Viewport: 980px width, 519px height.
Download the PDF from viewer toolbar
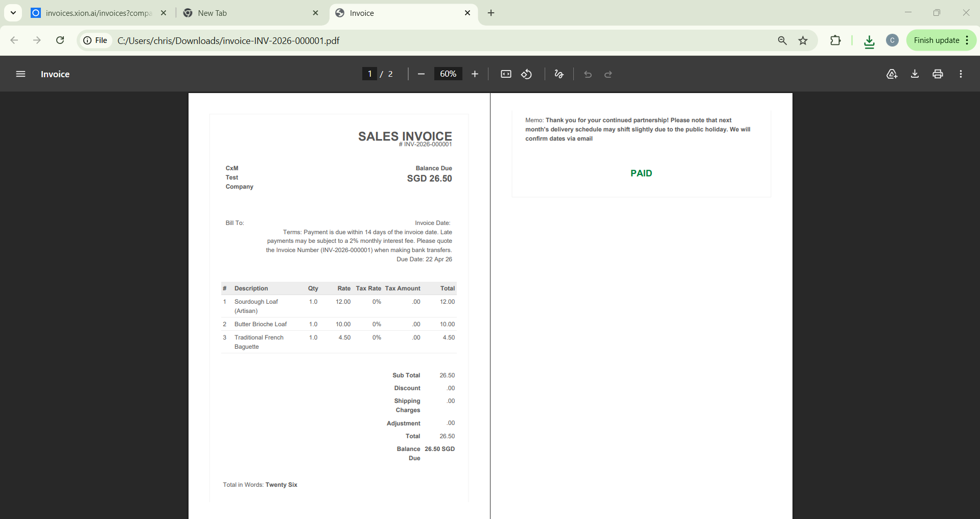pos(915,74)
